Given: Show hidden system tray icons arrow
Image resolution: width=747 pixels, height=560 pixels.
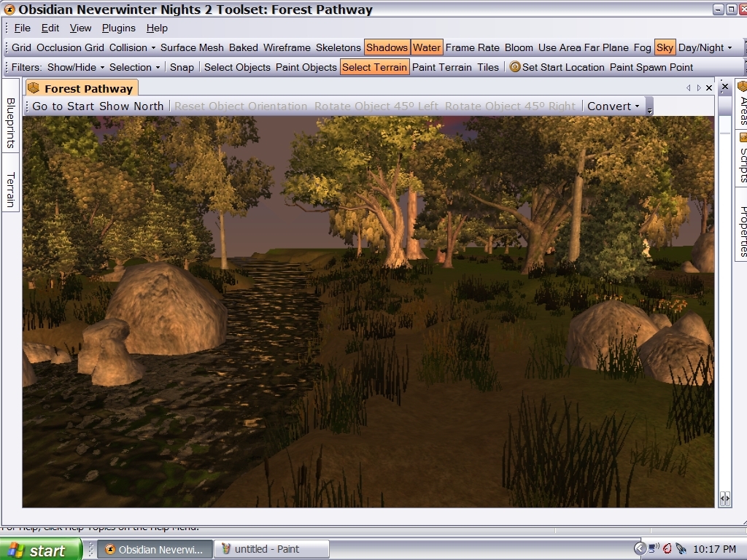Looking at the screenshot, I should pyautogui.click(x=640, y=548).
